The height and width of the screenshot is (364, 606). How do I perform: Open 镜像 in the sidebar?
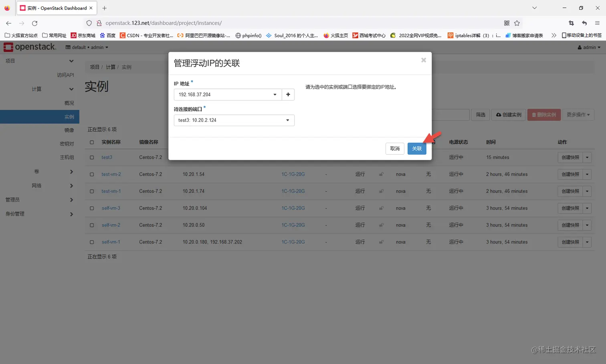click(x=69, y=130)
